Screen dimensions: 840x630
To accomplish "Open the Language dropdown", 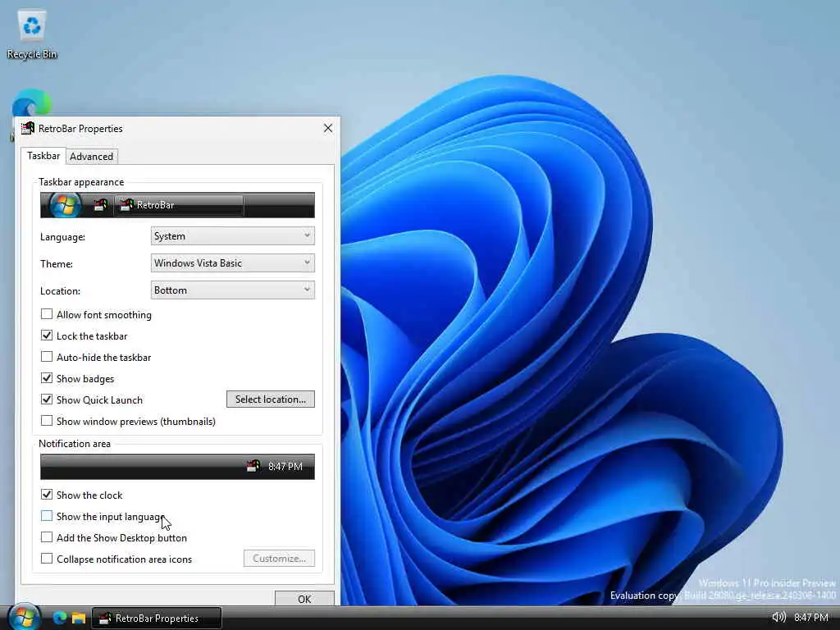I will (232, 235).
